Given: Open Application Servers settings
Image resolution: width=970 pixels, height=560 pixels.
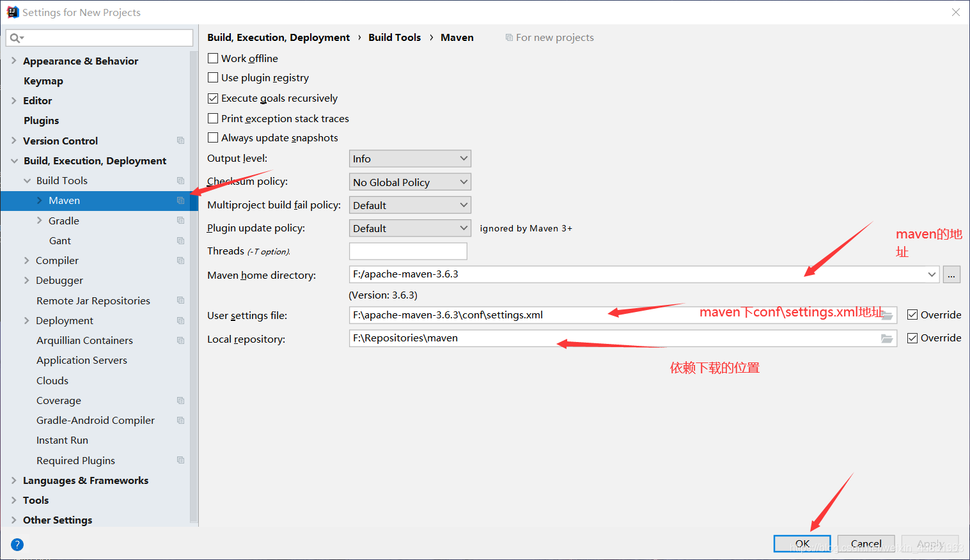Looking at the screenshot, I should (x=82, y=360).
